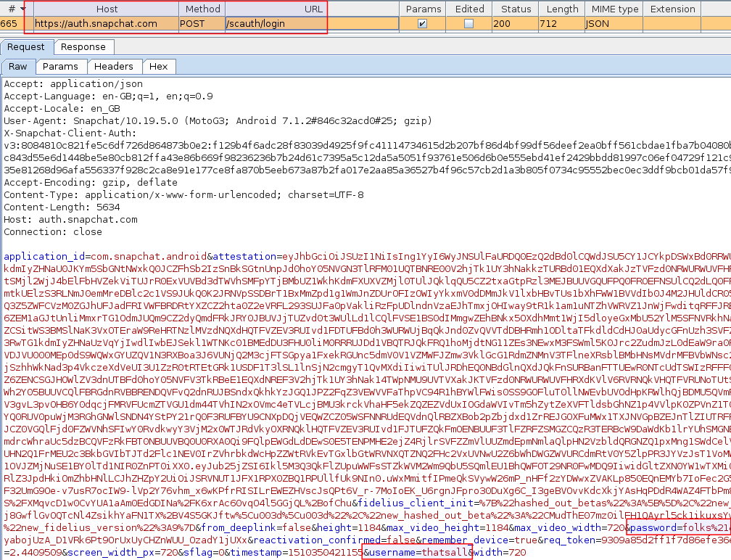Viewport: 731px width, 560px height.
Task: Sort by the Status column header
Action: point(516,9)
